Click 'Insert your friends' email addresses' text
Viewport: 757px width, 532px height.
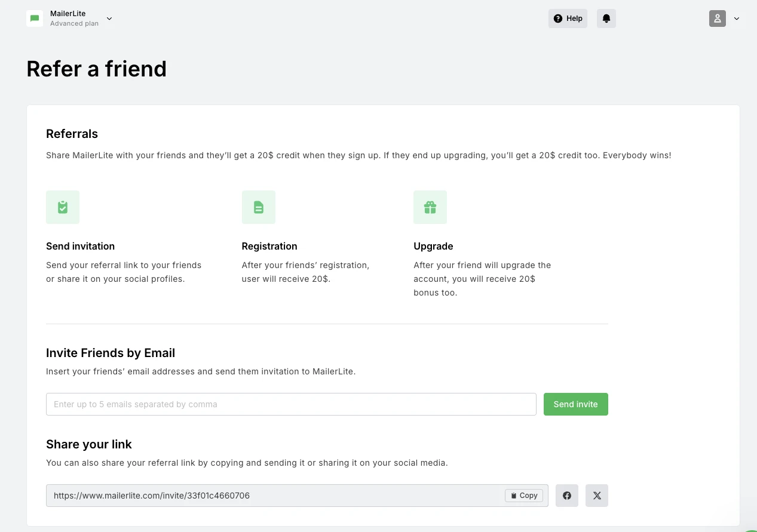pos(201,371)
